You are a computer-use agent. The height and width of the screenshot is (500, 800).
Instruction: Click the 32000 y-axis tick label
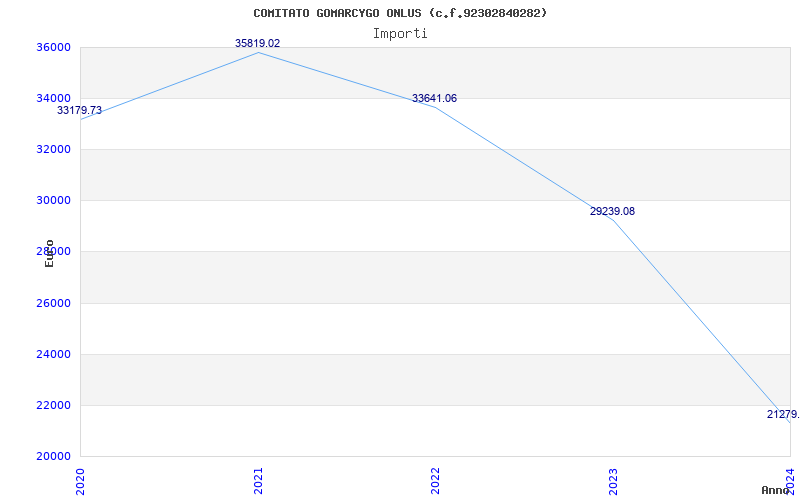click(x=53, y=149)
